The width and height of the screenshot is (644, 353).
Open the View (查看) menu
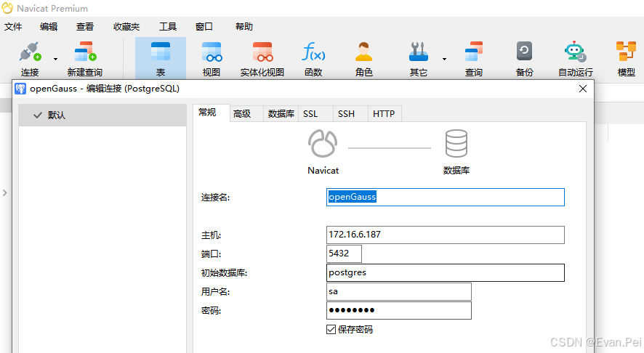[x=85, y=27]
